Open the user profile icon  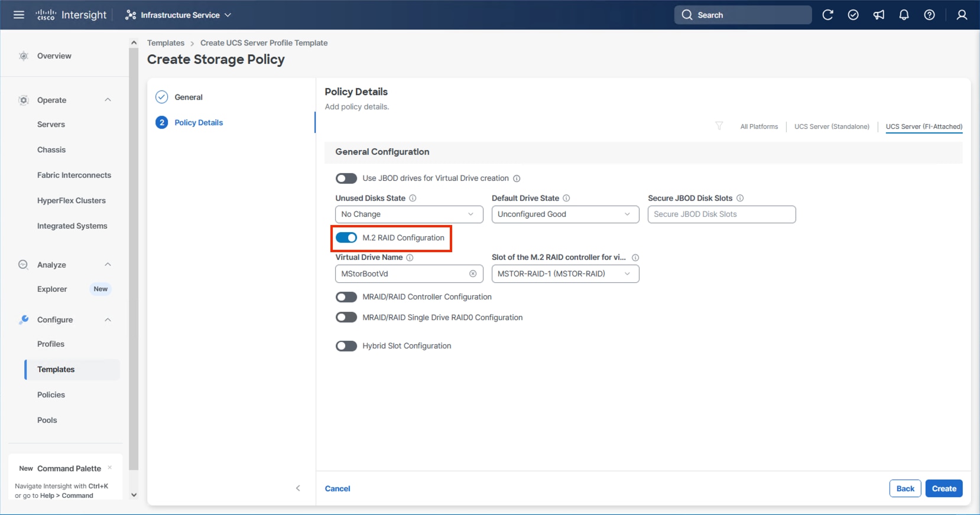tap(962, 15)
